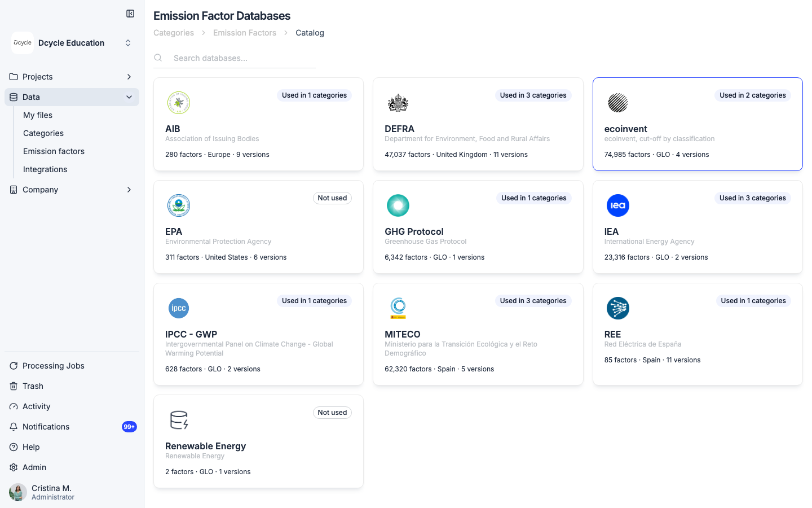The width and height of the screenshot is (812, 508).
Task: Open the 99+ notifications badge
Action: [x=129, y=427]
